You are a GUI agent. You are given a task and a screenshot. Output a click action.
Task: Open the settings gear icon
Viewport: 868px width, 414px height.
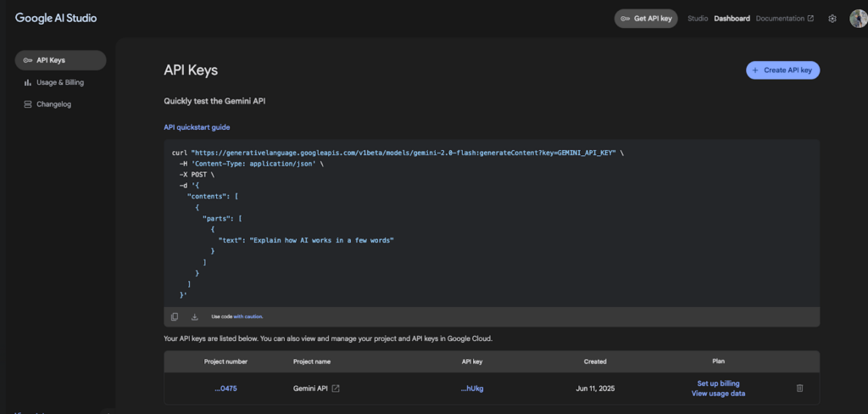(832, 19)
